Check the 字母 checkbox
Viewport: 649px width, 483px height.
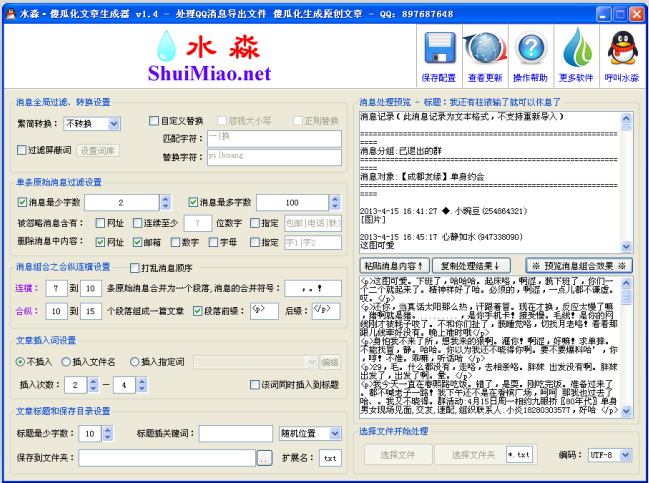[213, 242]
